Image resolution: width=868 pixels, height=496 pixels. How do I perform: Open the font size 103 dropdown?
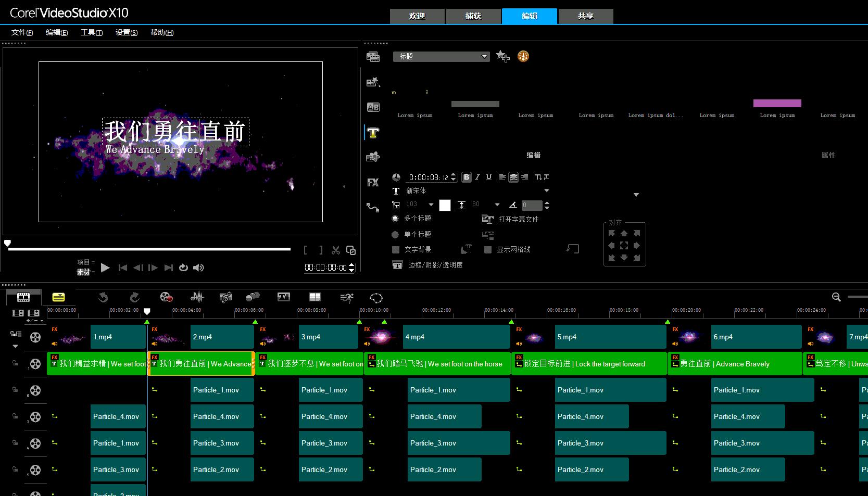coord(431,205)
